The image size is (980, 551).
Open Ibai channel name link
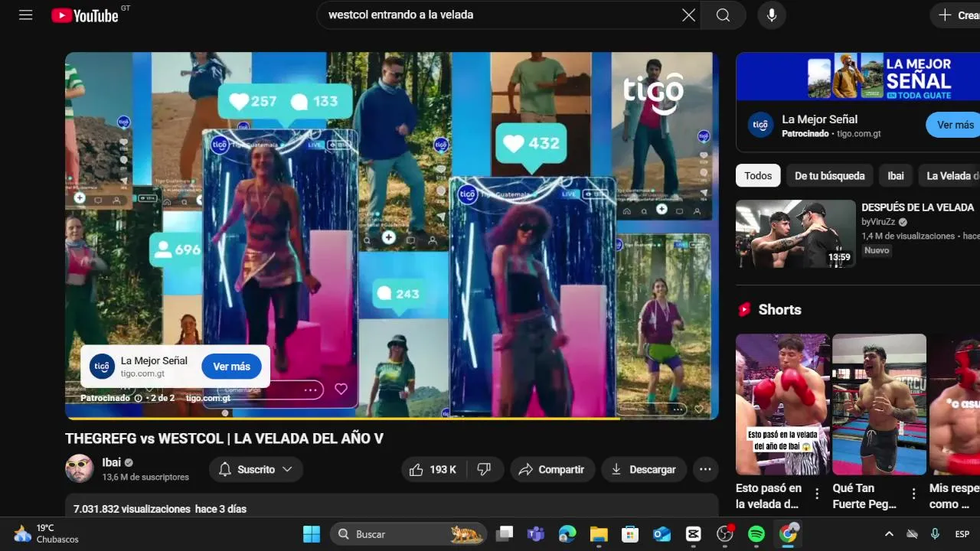[112, 462]
